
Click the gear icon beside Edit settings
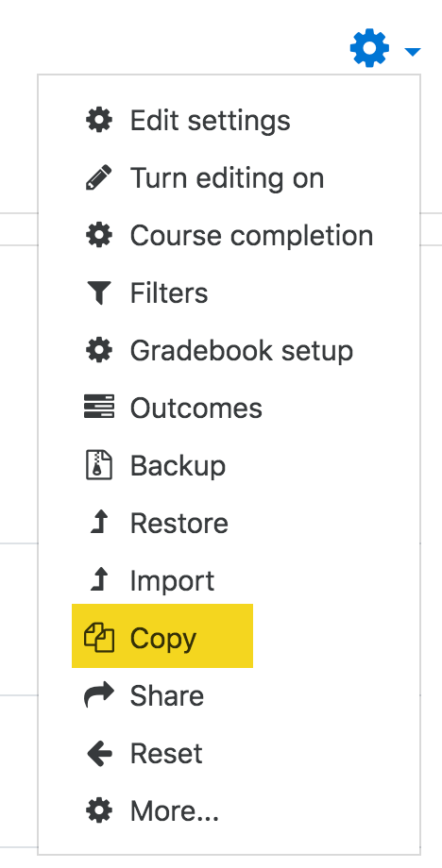tap(99, 120)
